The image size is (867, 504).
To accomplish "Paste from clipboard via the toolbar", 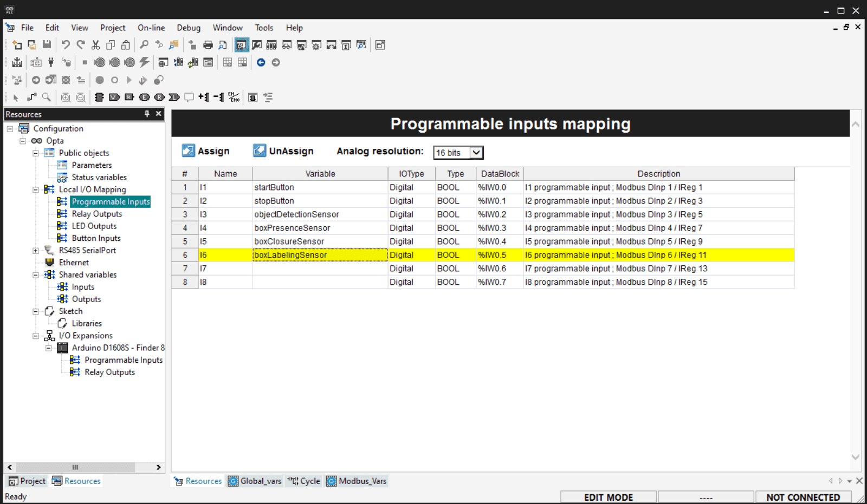I will coord(126,45).
